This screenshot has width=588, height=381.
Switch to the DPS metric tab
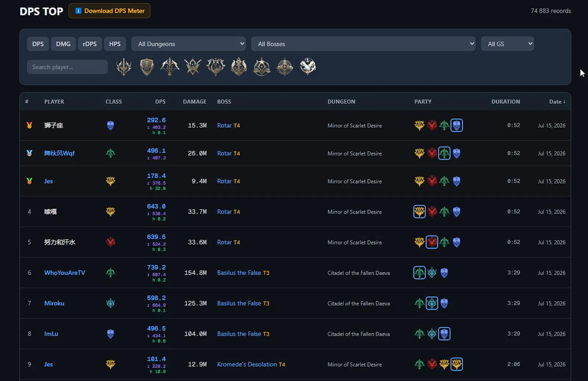[38, 44]
